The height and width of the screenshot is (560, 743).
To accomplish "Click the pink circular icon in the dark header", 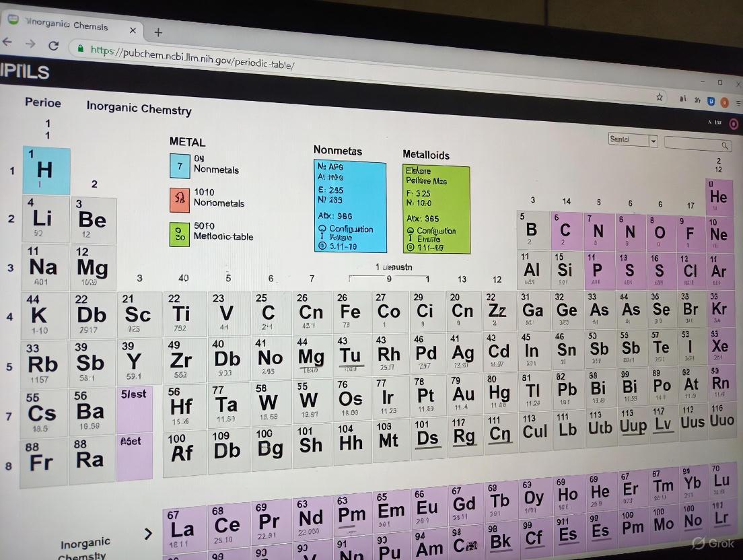I will click(734, 124).
